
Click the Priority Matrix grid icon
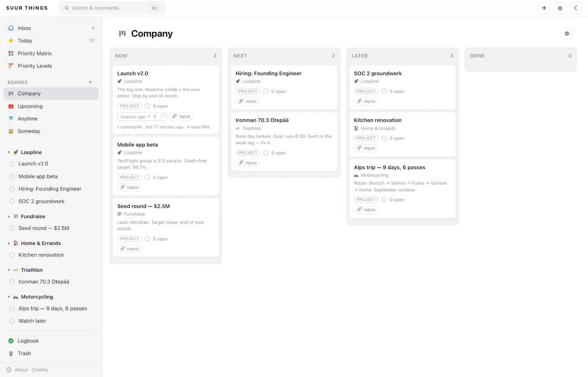tap(11, 53)
